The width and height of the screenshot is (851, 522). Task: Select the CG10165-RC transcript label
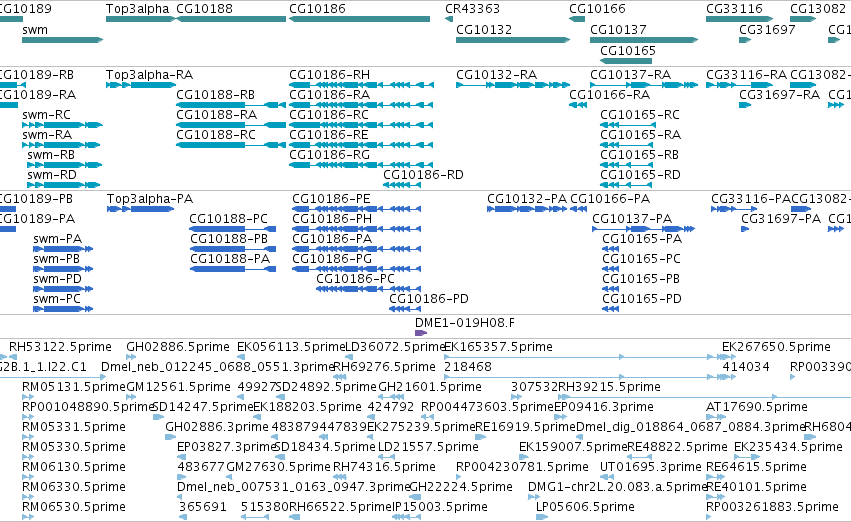coord(640,115)
